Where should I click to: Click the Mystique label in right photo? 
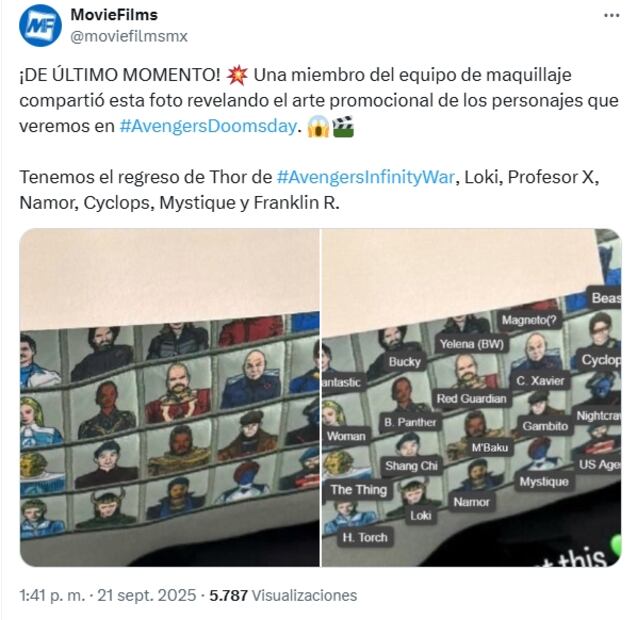pos(544,482)
